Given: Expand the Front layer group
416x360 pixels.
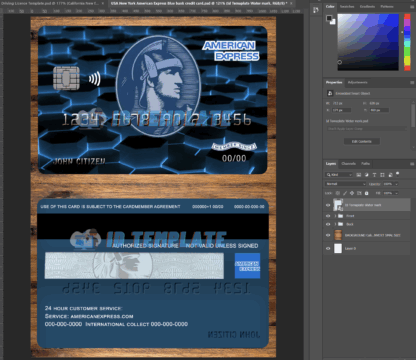Looking at the screenshot, I should (x=335, y=216).
